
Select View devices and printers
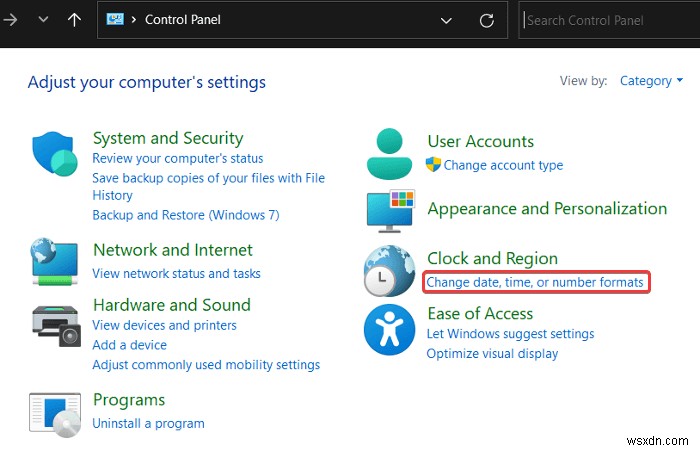click(164, 325)
